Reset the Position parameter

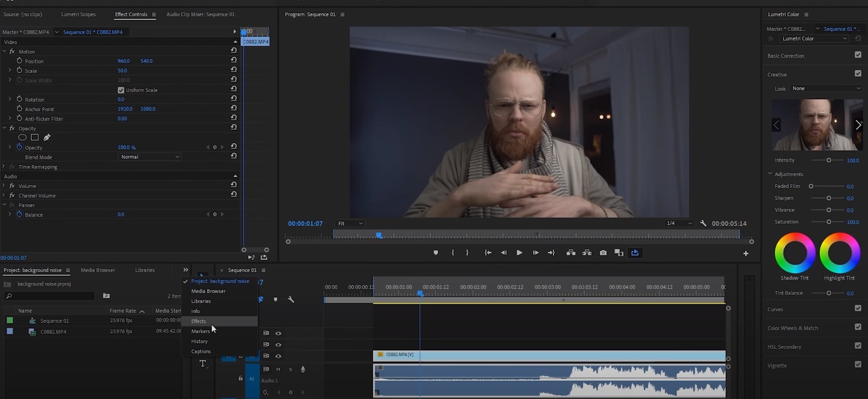pos(233,60)
